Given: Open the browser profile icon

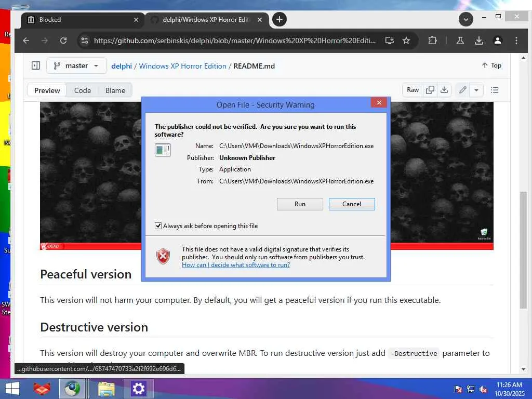Looking at the screenshot, I should point(497,41).
